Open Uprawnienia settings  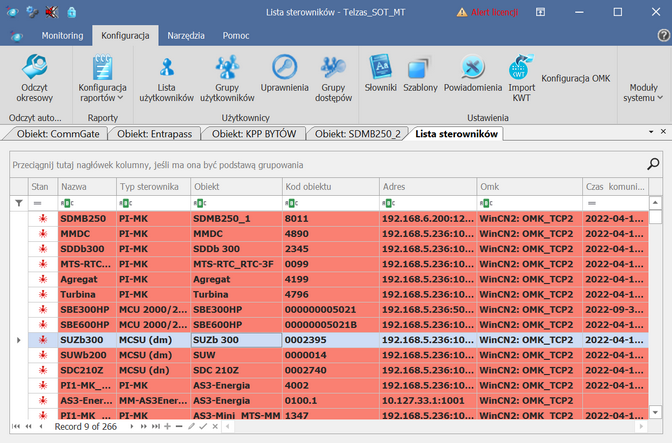pyautogui.click(x=285, y=73)
